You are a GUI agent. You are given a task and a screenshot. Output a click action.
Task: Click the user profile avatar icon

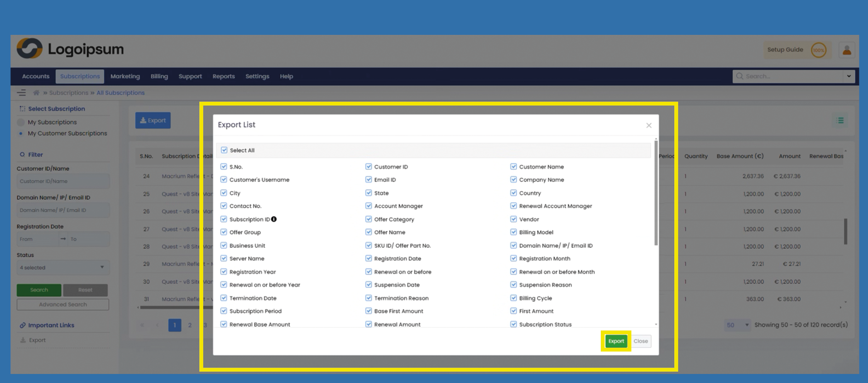pos(846,50)
